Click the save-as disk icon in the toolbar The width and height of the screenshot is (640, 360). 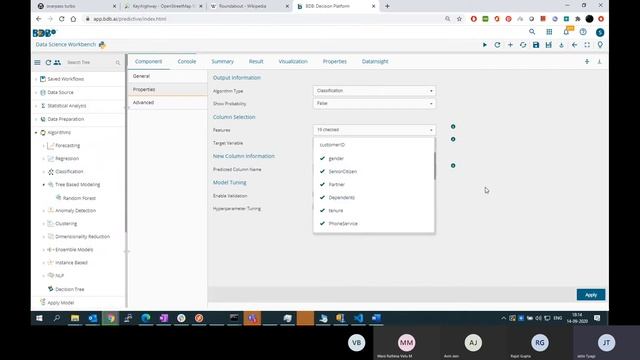pyautogui.click(x=549, y=45)
